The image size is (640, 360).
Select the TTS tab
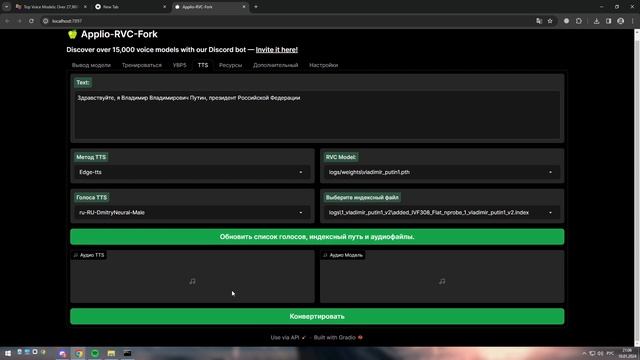tap(203, 65)
